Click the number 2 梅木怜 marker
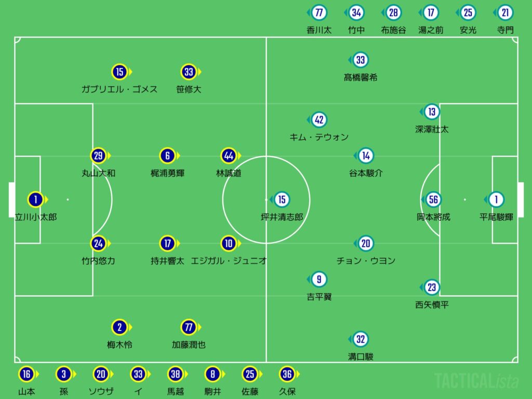 [119, 327]
